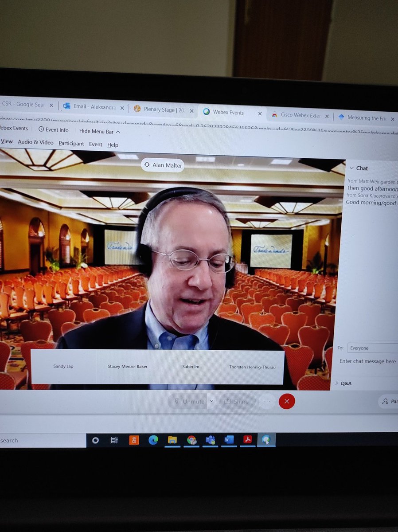
Task: Click chat message from Sona Klucarova
Action: pyautogui.click(x=372, y=199)
